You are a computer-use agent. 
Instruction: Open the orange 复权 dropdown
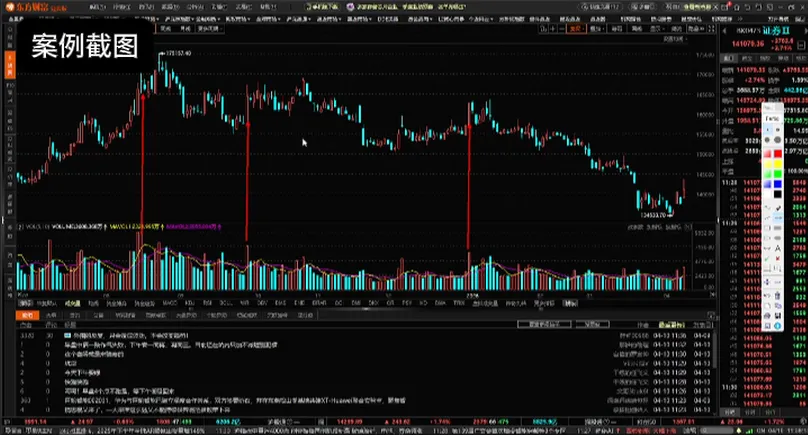576,29
